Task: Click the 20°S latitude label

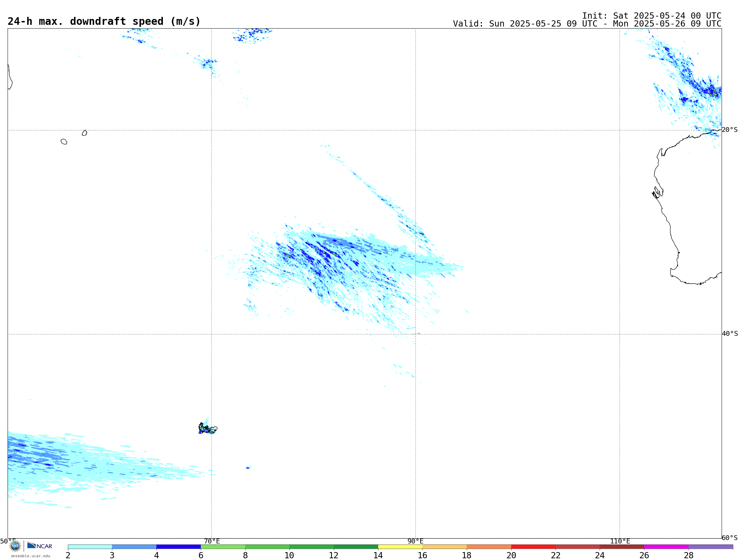Action: [730, 130]
